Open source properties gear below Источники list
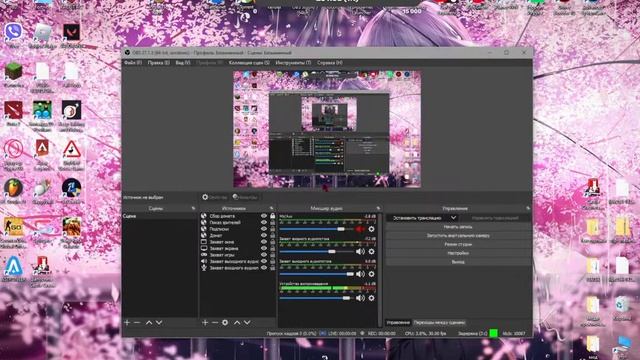The width and height of the screenshot is (640, 360). (225, 322)
